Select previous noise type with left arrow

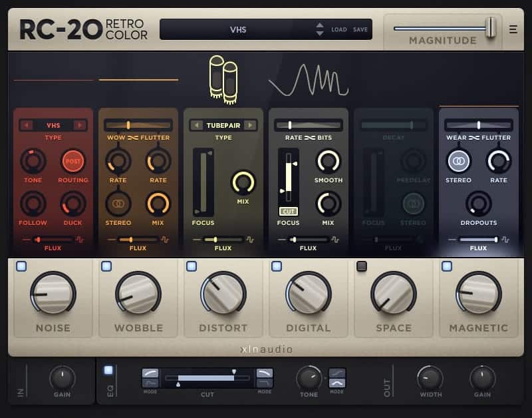[x=26, y=125]
